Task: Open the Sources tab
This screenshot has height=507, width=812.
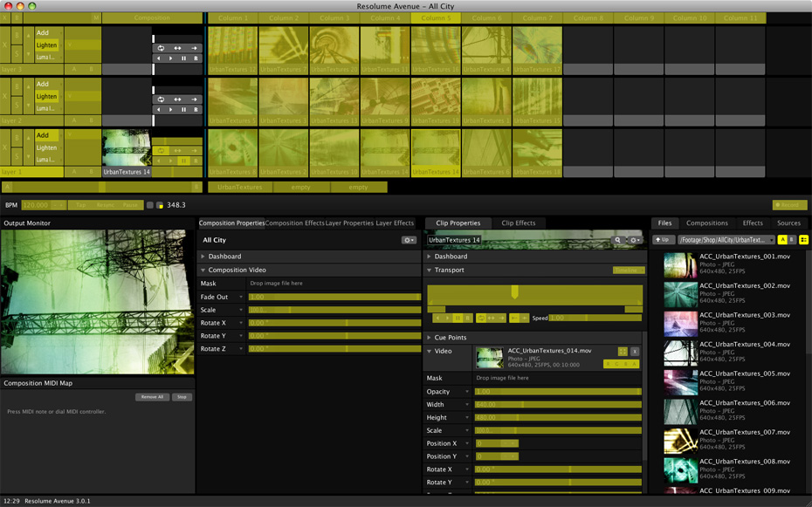Action: (788, 223)
